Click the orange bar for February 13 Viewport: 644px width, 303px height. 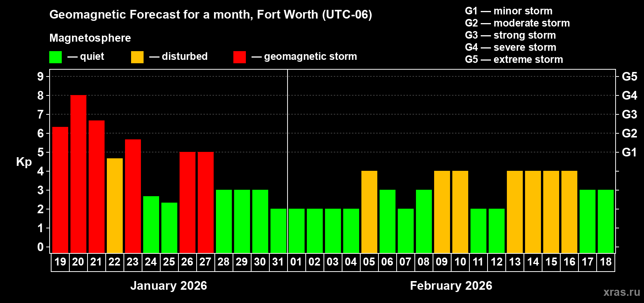point(515,212)
